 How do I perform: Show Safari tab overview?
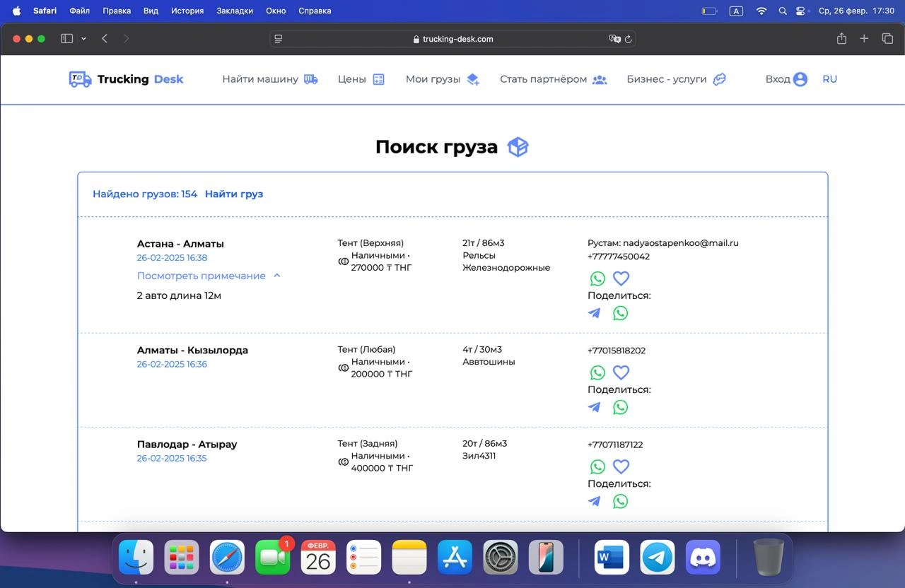tap(887, 39)
